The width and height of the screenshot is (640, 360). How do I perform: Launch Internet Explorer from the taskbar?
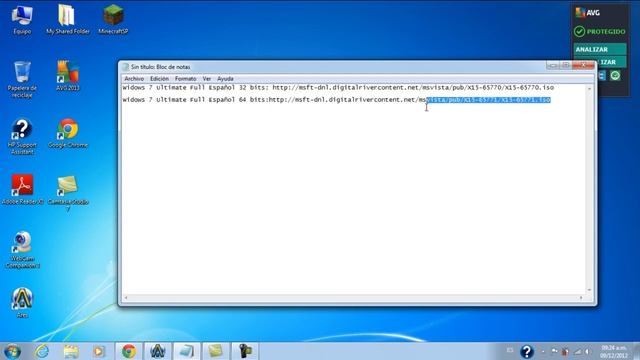(42, 351)
